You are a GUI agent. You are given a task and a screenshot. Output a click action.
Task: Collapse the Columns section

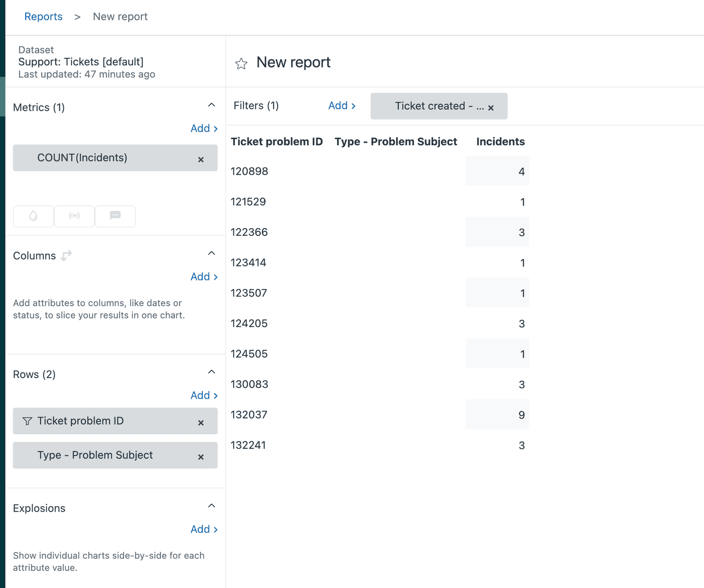[x=212, y=253]
